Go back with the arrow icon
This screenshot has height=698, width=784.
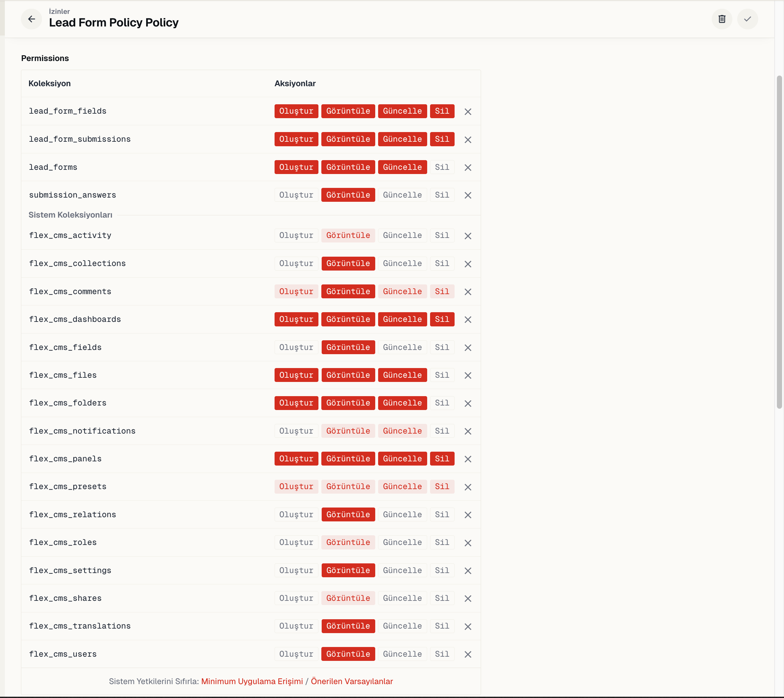[x=31, y=19]
